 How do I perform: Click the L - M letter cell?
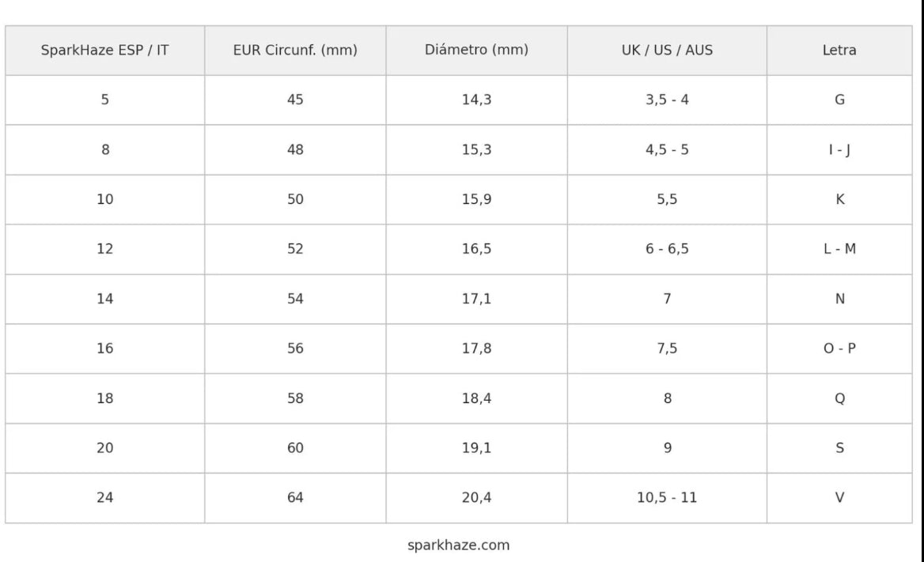pos(839,249)
